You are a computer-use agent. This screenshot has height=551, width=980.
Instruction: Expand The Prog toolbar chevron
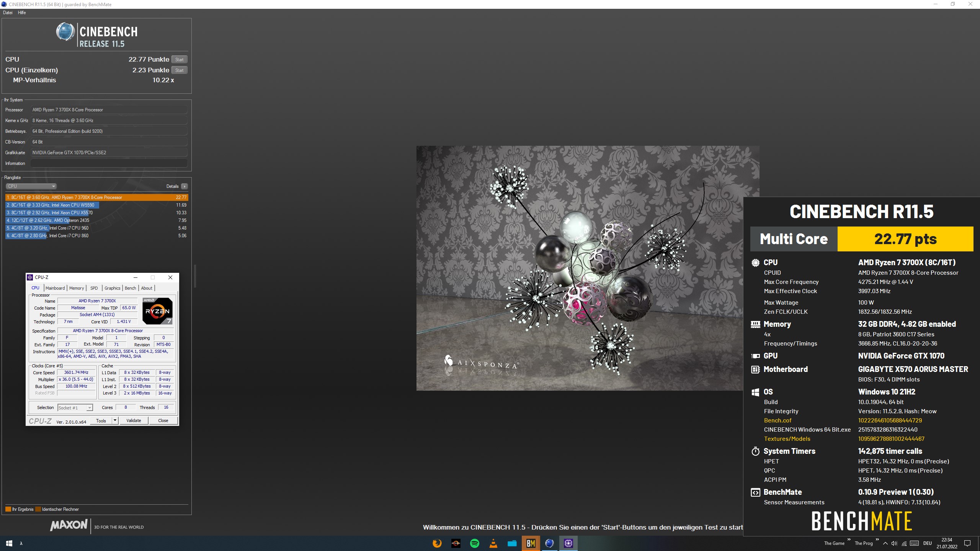pyautogui.click(x=877, y=540)
